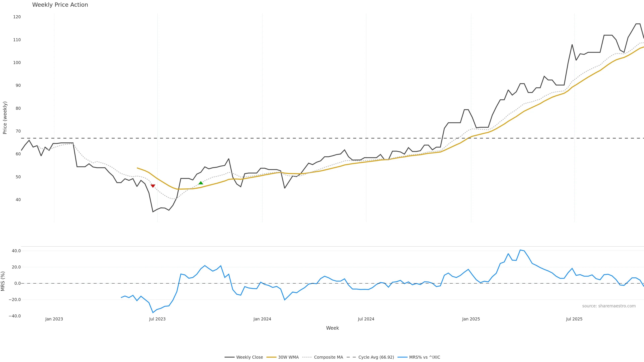644x362 pixels.
Task: Click the Jan 2024 x-axis tick label
Action: [x=262, y=319]
